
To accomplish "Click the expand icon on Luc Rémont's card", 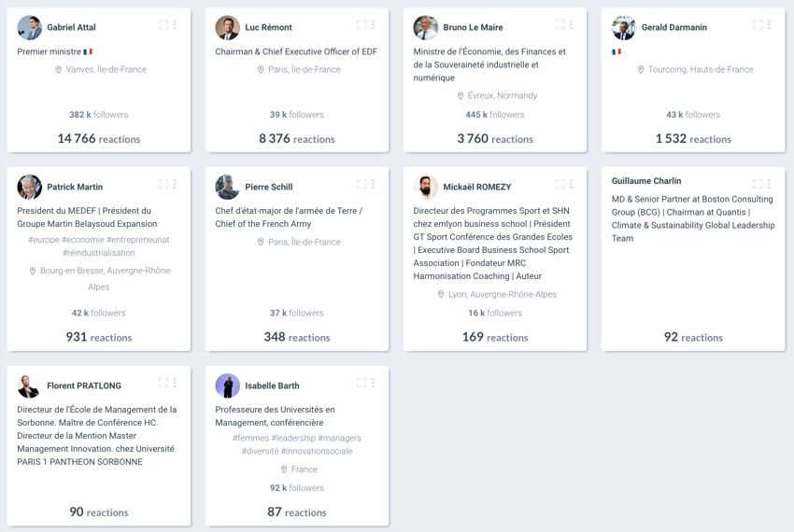I will coord(362,24).
